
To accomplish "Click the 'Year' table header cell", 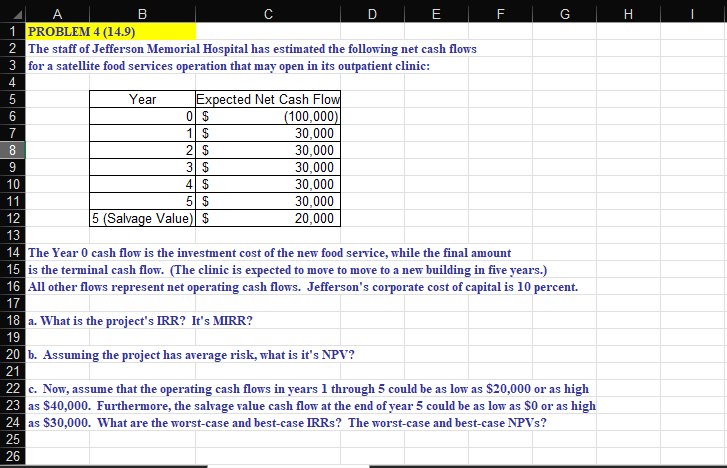I will click(142, 99).
